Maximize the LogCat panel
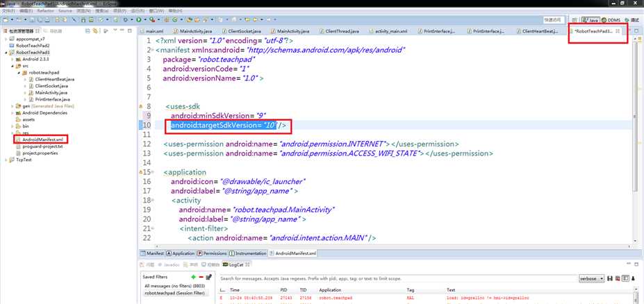Viewport: 644px width, 304px height. click(636, 264)
